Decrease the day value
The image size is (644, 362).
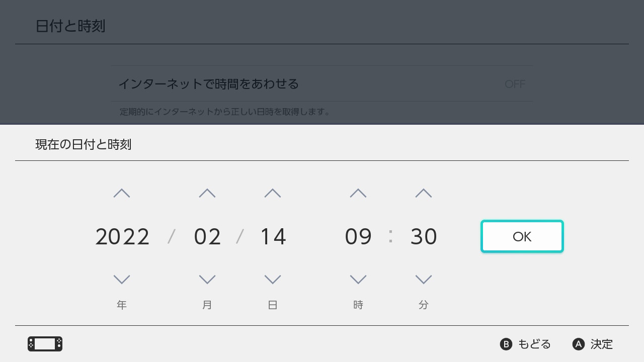[272, 280]
